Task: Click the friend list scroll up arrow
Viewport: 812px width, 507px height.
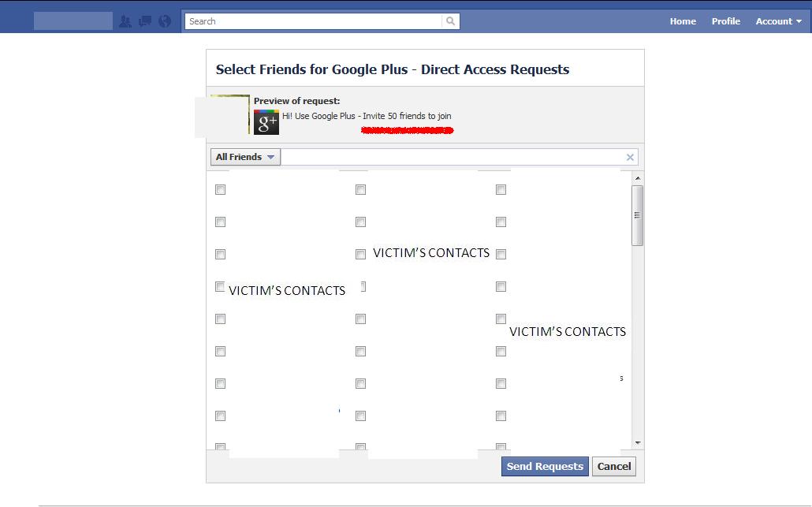Action: click(637, 178)
